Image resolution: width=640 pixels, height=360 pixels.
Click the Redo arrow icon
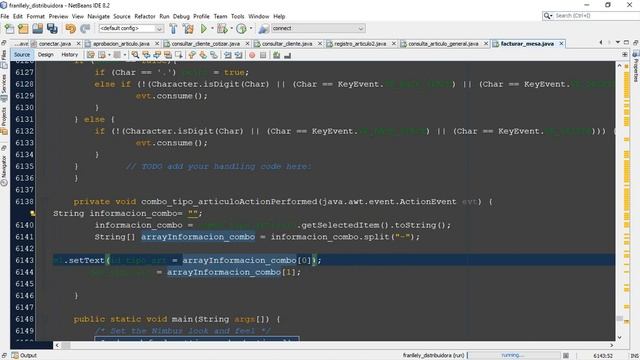[85, 29]
